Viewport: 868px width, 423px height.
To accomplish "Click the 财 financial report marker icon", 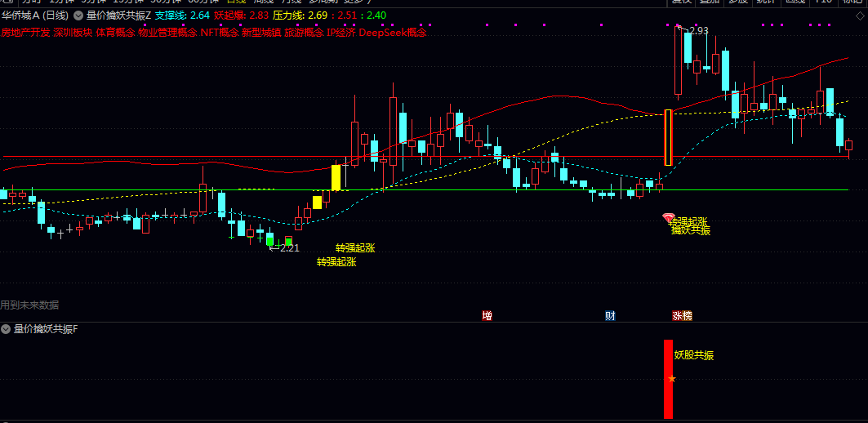I will 610,316.
